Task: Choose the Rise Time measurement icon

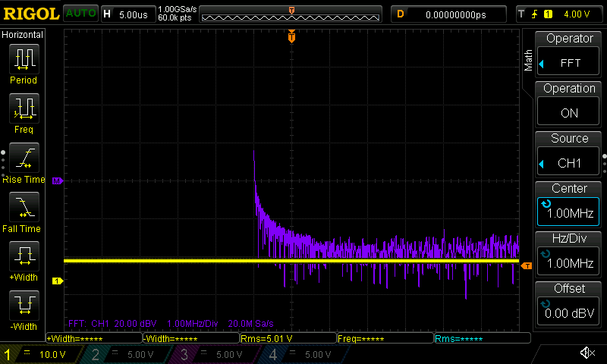Action: pyautogui.click(x=24, y=158)
